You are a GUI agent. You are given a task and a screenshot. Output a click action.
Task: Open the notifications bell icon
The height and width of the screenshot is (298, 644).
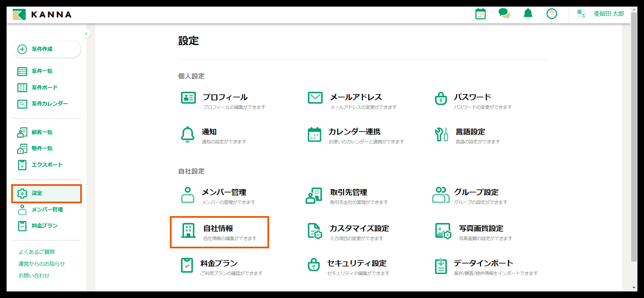pyautogui.click(x=528, y=14)
